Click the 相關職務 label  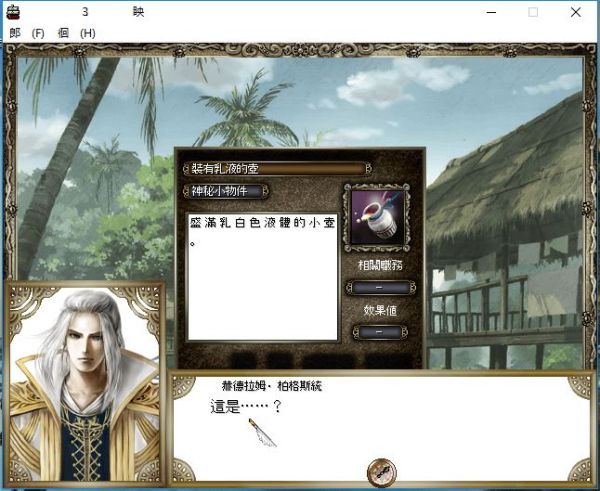(380, 265)
